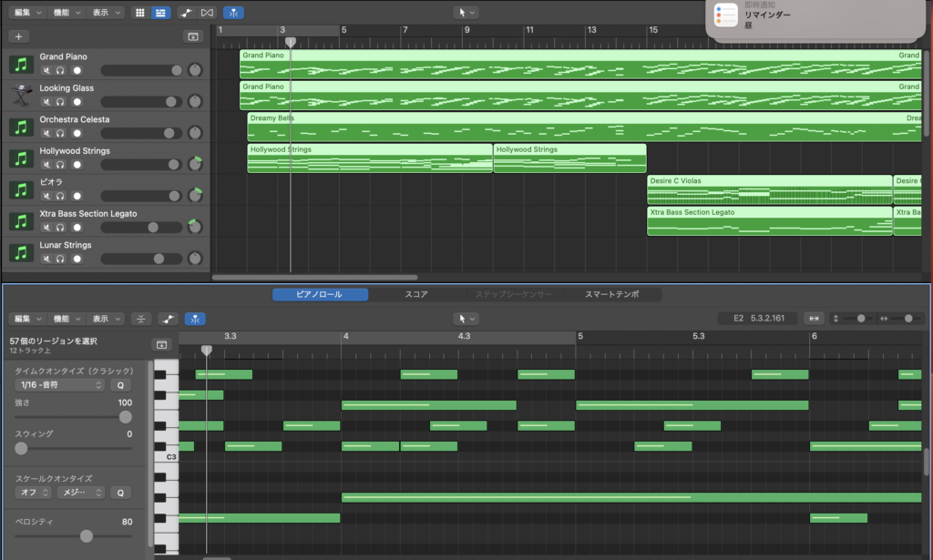Open the scale quantize オフ dropdown
This screenshot has height=560, width=933.
34,493
